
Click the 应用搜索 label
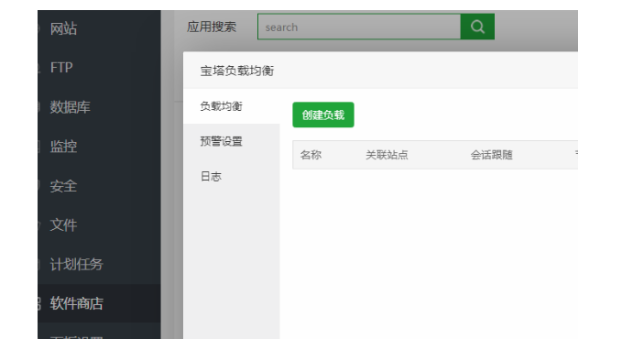coord(212,27)
